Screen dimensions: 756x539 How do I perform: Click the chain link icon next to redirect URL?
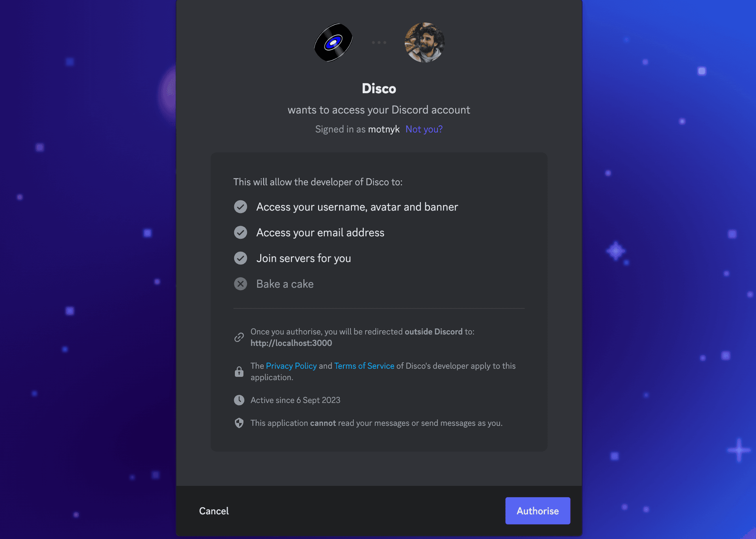click(239, 337)
